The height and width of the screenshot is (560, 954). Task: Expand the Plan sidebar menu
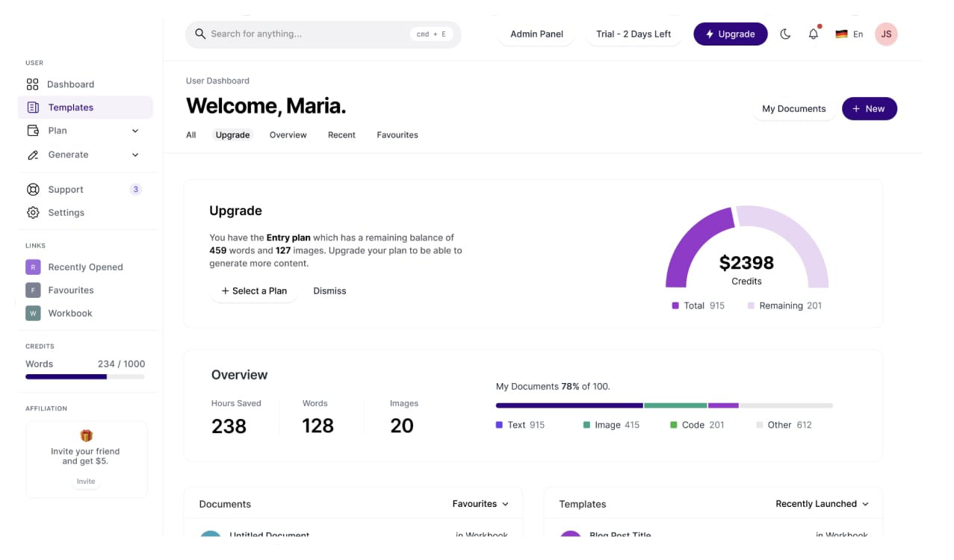click(135, 131)
